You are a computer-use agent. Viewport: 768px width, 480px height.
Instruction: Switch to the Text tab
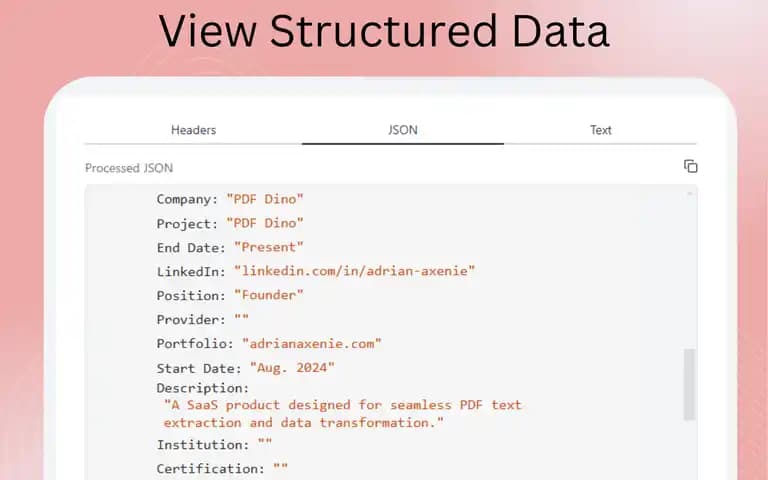tap(600, 130)
